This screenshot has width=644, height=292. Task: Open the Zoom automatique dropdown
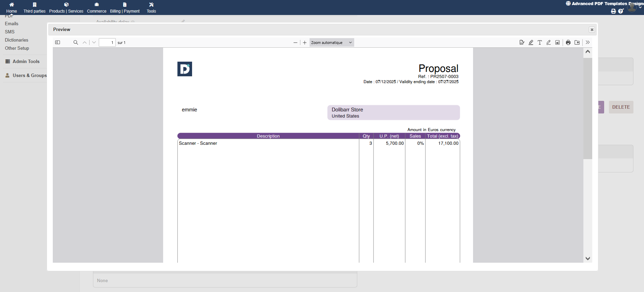click(331, 43)
